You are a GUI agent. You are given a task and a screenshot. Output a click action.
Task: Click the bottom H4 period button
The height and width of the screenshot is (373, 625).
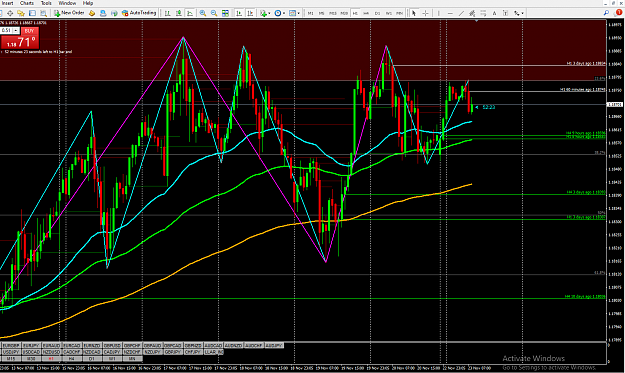pos(72,359)
